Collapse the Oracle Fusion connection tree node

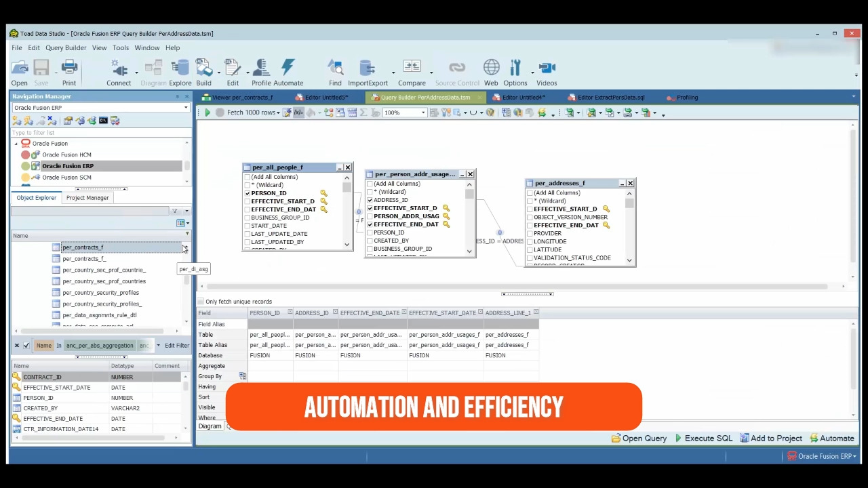(x=16, y=143)
